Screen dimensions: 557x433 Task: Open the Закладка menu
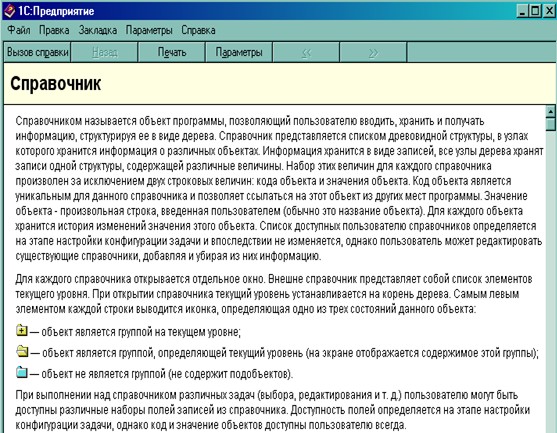[98, 30]
